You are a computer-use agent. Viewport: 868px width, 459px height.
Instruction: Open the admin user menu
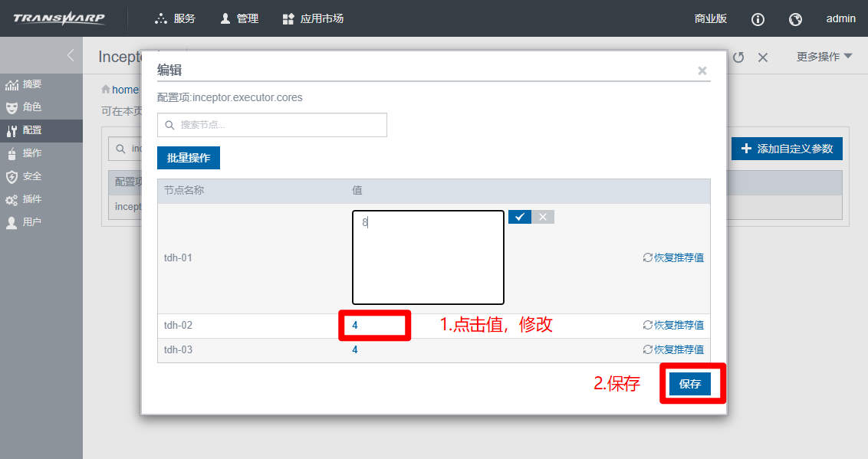[x=840, y=18]
